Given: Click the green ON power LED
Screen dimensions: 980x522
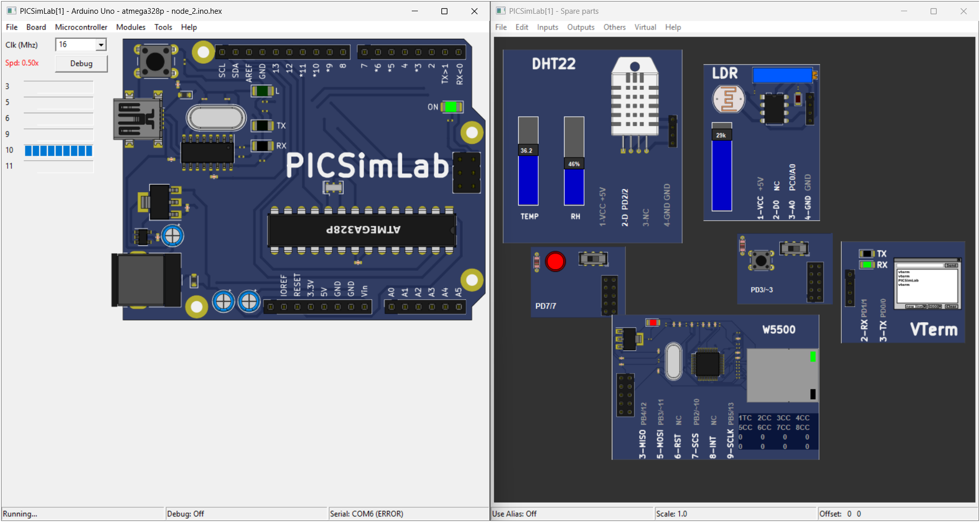Looking at the screenshot, I should coord(452,107).
